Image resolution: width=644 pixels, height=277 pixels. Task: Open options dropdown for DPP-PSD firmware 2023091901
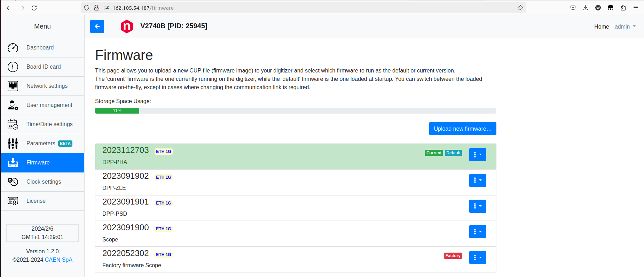coord(478,206)
